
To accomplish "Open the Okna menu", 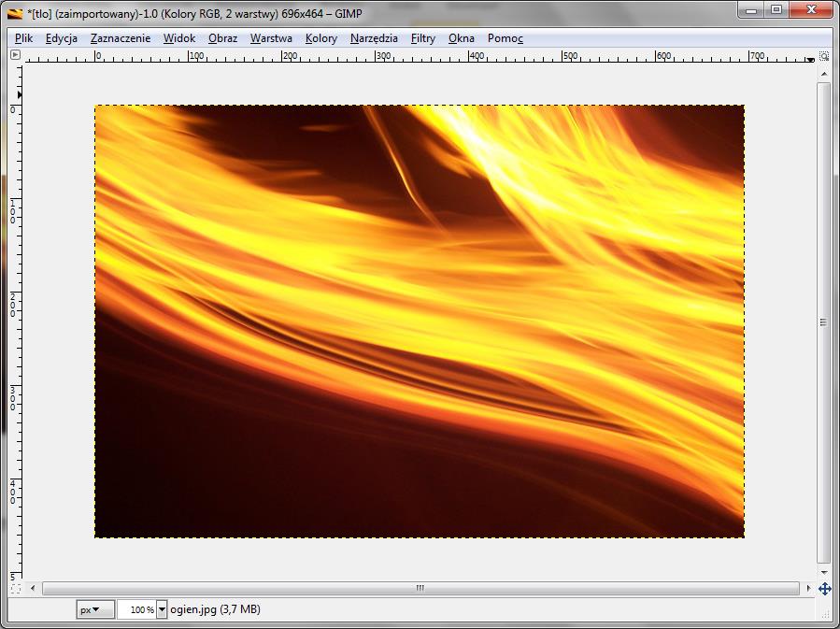I will point(462,38).
